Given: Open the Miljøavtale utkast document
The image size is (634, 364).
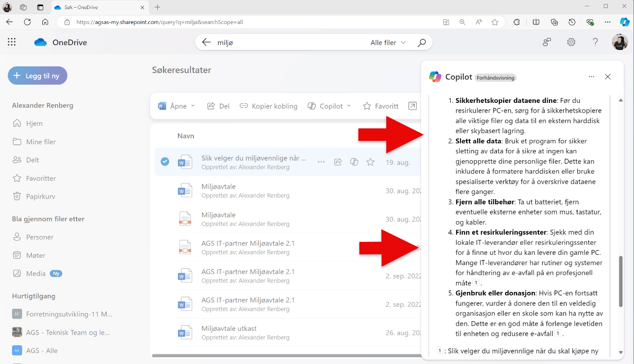Looking at the screenshot, I should (229, 328).
